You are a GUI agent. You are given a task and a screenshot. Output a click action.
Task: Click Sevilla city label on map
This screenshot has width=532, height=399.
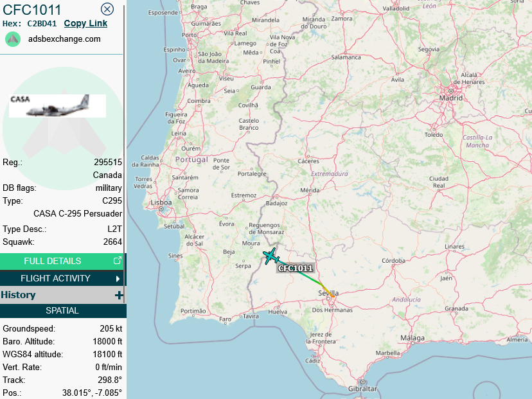click(x=328, y=293)
